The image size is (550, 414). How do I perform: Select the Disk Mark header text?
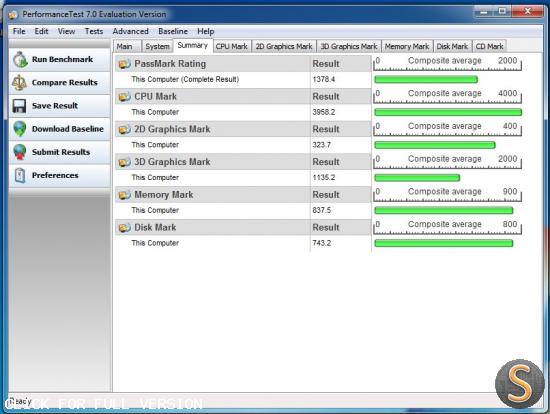pyautogui.click(x=155, y=227)
